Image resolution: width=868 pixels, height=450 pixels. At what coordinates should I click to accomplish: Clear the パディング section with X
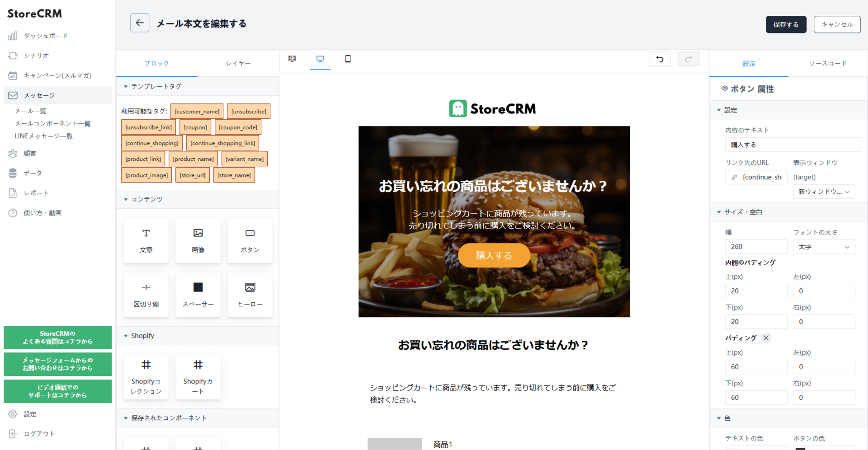[x=766, y=338]
